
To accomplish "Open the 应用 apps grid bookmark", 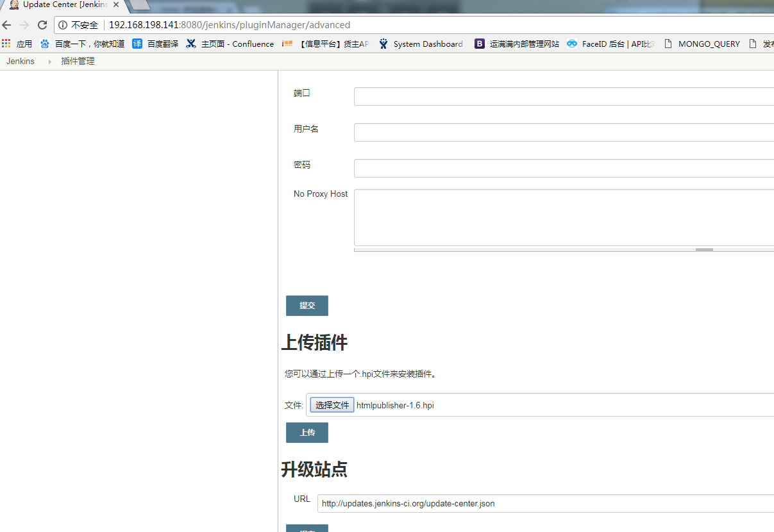I will click(17, 44).
